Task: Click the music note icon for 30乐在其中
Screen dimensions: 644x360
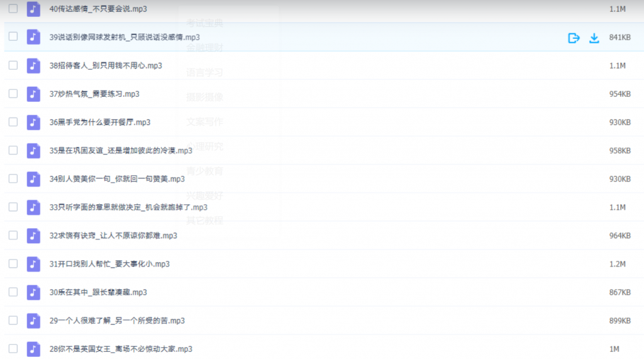Action: 33,292
